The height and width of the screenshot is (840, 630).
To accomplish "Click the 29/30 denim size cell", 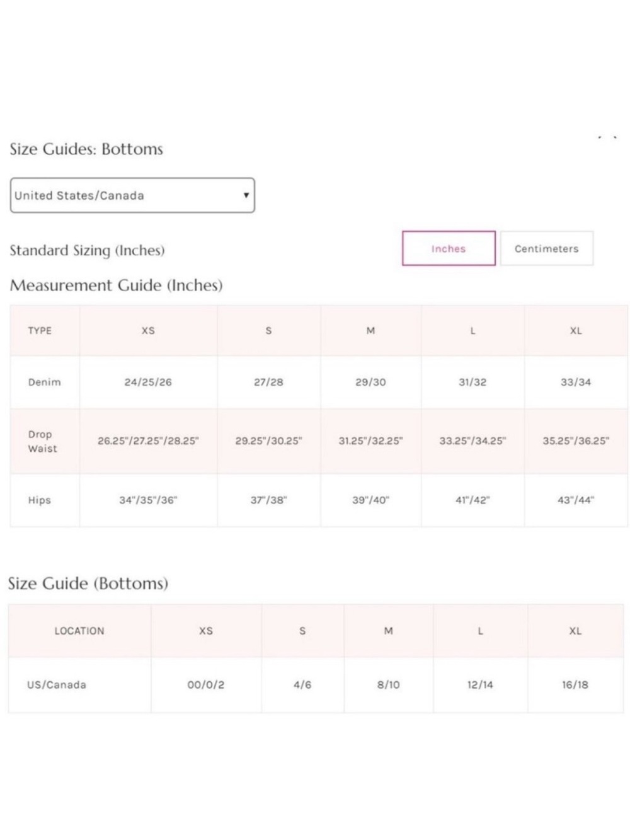I will click(x=370, y=382).
